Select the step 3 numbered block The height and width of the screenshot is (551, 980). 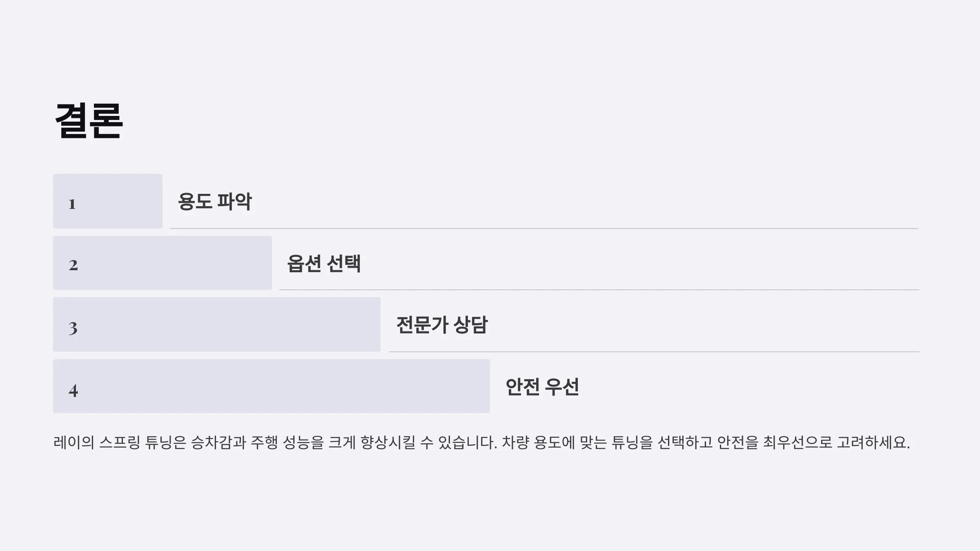217,324
